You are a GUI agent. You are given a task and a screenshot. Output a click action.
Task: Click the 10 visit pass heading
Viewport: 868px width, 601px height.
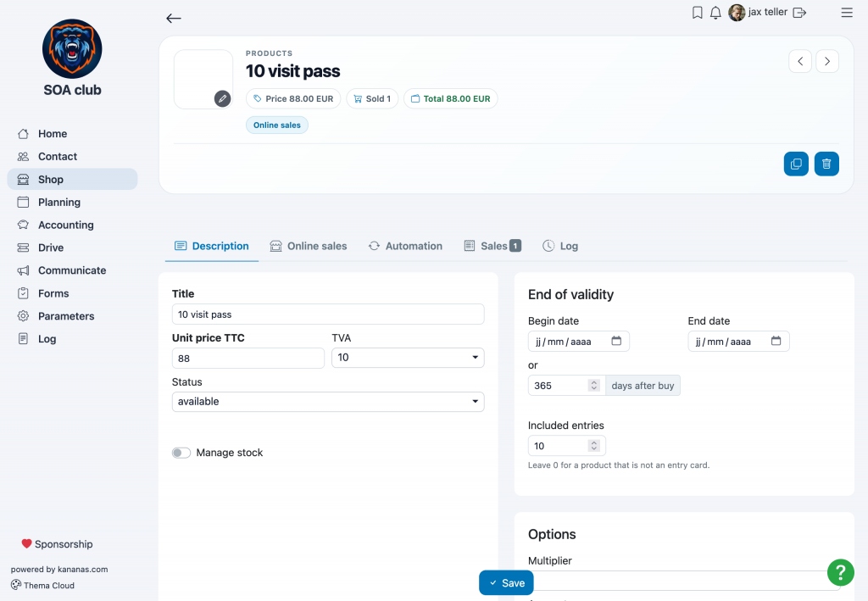click(292, 71)
